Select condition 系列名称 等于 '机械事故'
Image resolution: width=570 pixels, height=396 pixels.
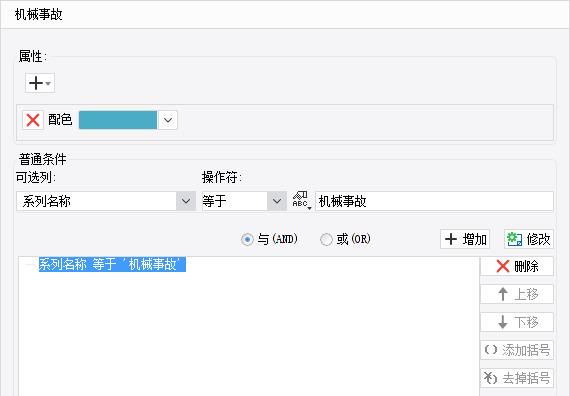pyautogui.click(x=112, y=264)
